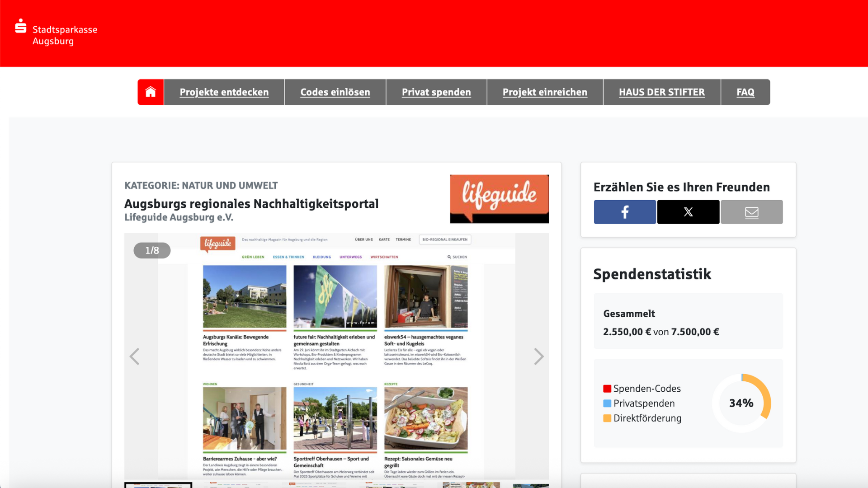Viewport: 868px width, 488px height.
Task: Share the project on X
Action: [x=688, y=212]
